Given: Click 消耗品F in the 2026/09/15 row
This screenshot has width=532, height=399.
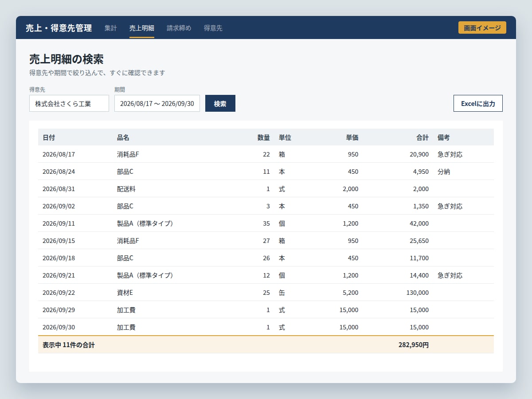Looking at the screenshot, I should click(128, 241).
